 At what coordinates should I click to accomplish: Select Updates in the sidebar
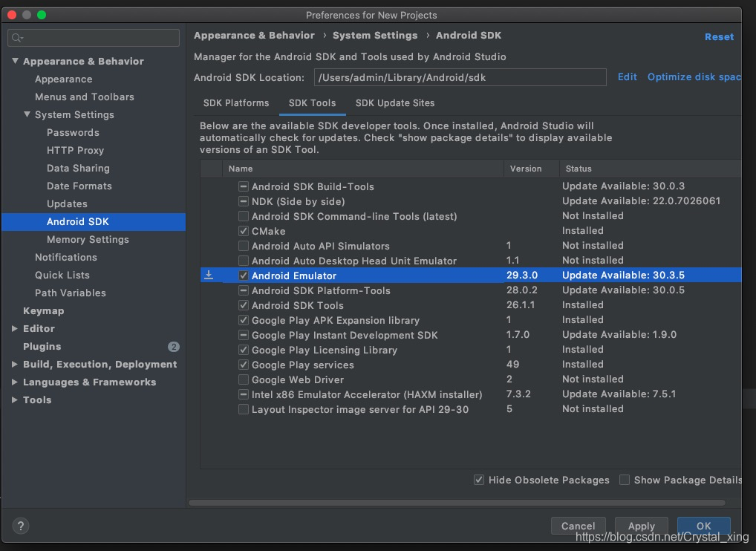(67, 204)
